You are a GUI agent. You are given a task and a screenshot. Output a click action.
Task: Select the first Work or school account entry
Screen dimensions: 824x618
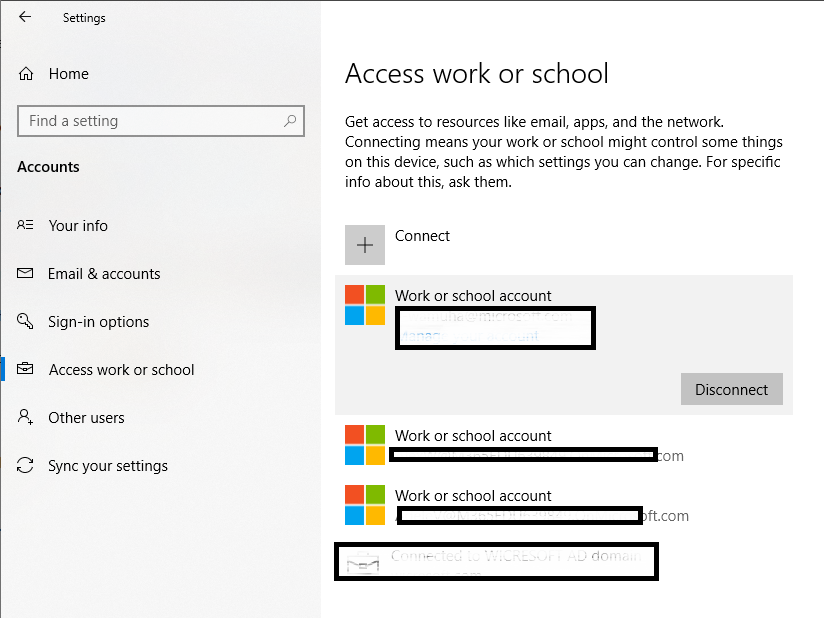(563, 345)
